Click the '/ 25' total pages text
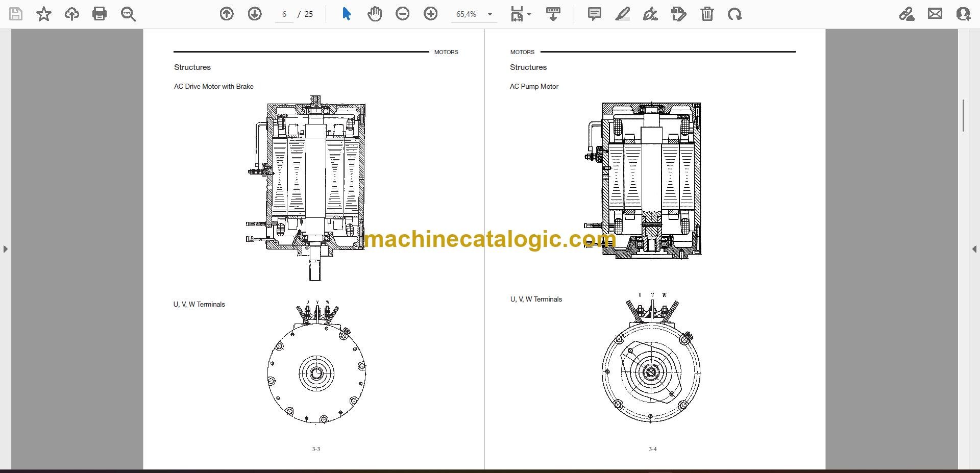 [306, 14]
